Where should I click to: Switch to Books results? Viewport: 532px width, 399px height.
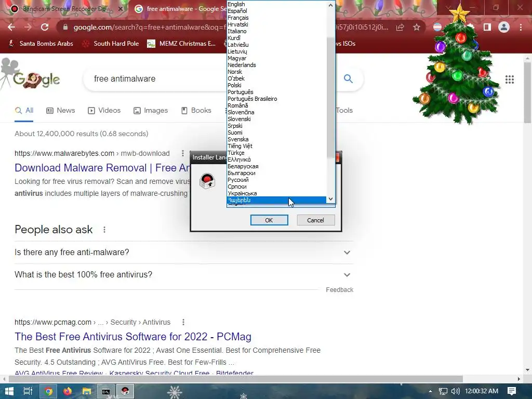pos(196,111)
